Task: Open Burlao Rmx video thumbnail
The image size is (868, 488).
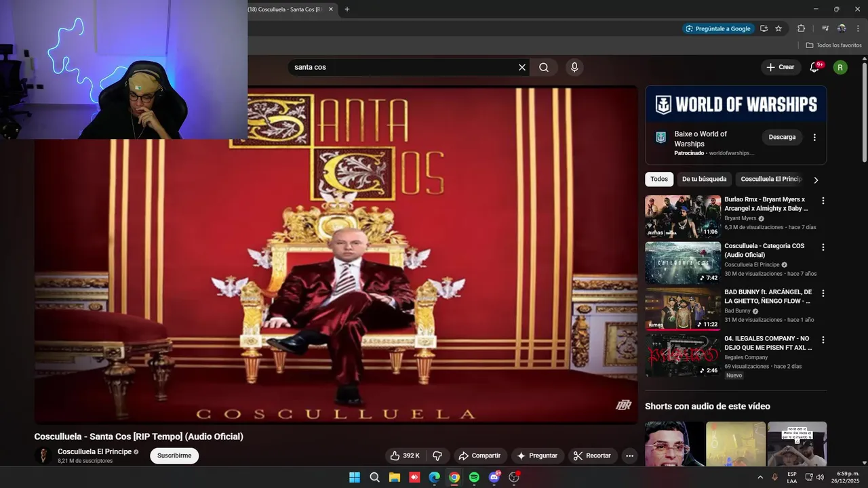Action: click(683, 216)
